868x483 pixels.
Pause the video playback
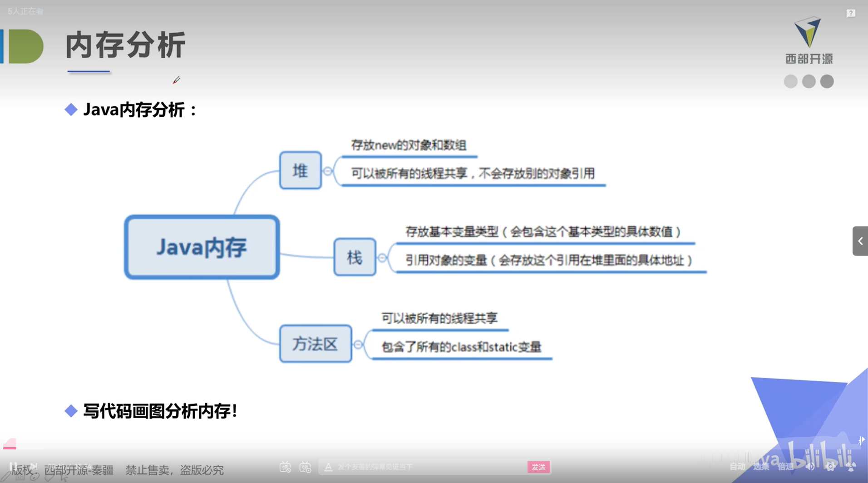pyautogui.click(x=14, y=467)
